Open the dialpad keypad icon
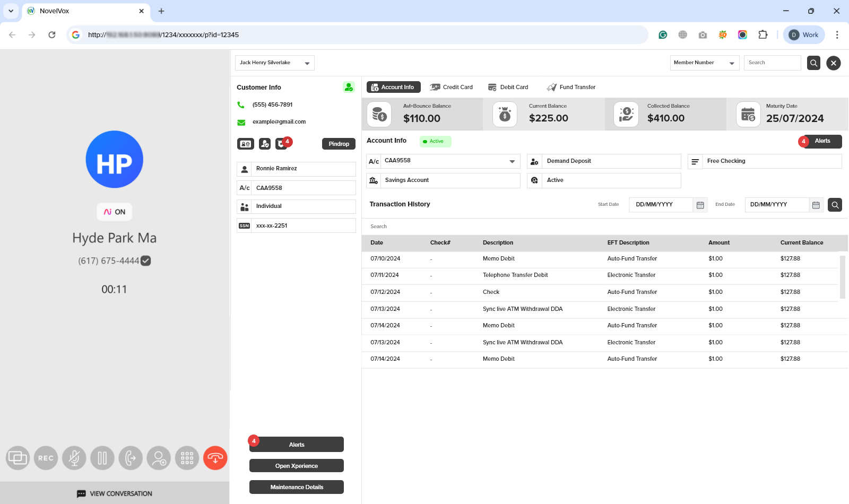The height and width of the screenshot is (504, 849). coord(187,458)
